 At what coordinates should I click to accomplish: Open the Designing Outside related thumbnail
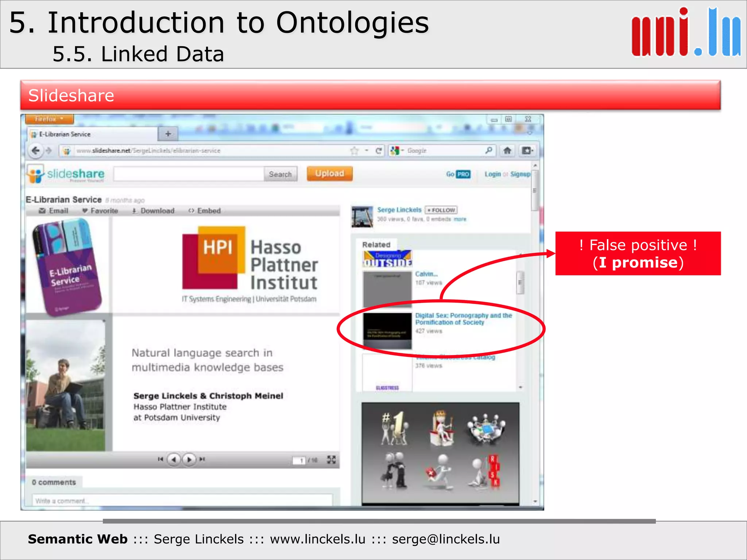point(388,259)
